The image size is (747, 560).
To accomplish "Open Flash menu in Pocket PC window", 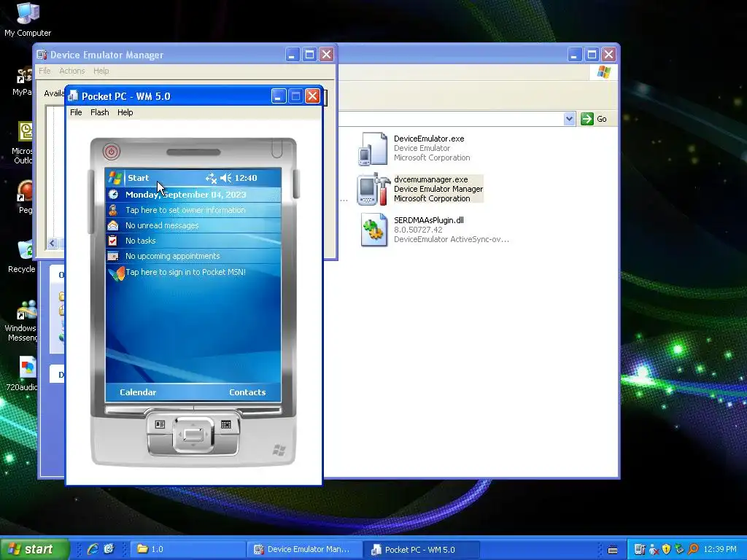I will click(x=99, y=112).
